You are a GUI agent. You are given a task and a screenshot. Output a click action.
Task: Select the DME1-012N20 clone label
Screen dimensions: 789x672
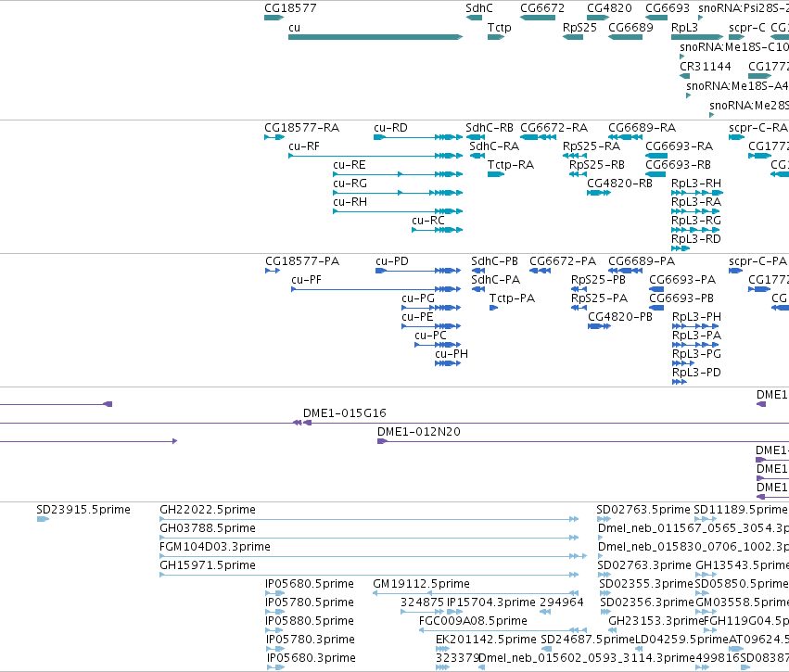pyautogui.click(x=419, y=432)
